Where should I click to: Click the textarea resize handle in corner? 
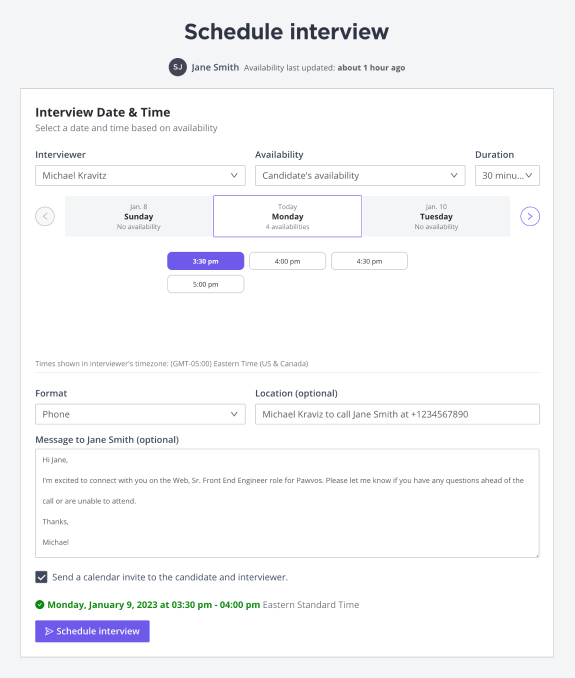pos(537,555)
